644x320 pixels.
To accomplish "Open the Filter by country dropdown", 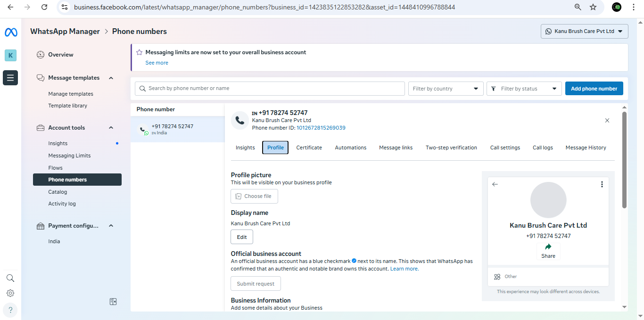I will tap(446, 89).
